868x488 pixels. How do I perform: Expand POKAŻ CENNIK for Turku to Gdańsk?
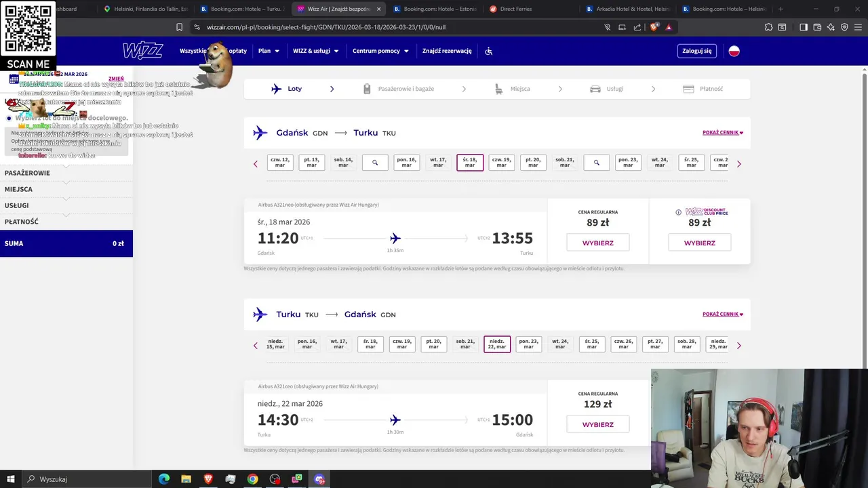click(723, 314)
